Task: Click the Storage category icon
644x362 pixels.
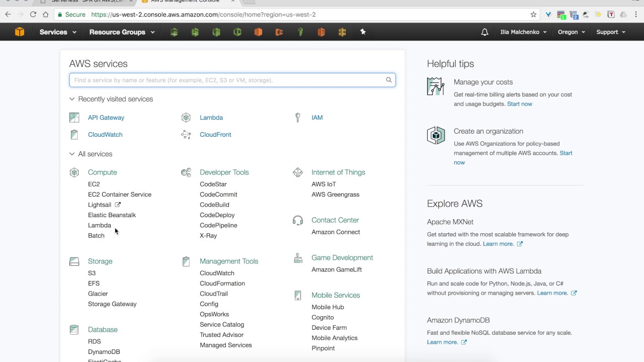Action: (74, 261)
